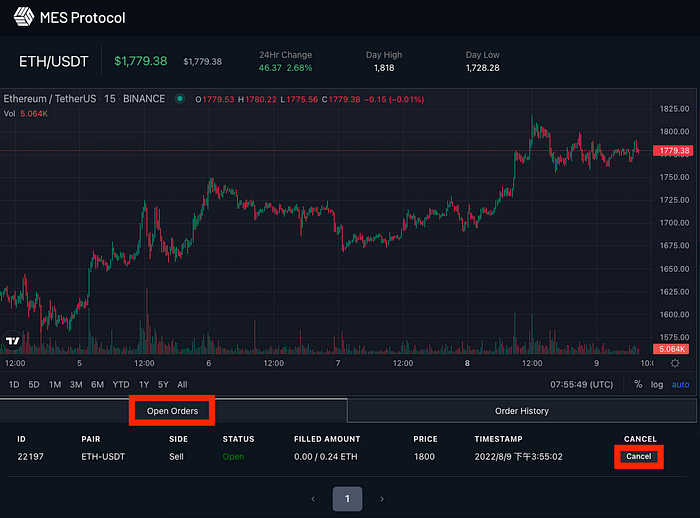This screenshot has height=518, width=700.
Task: Click the Day High value 1,818
Action: tap(384, 68)
